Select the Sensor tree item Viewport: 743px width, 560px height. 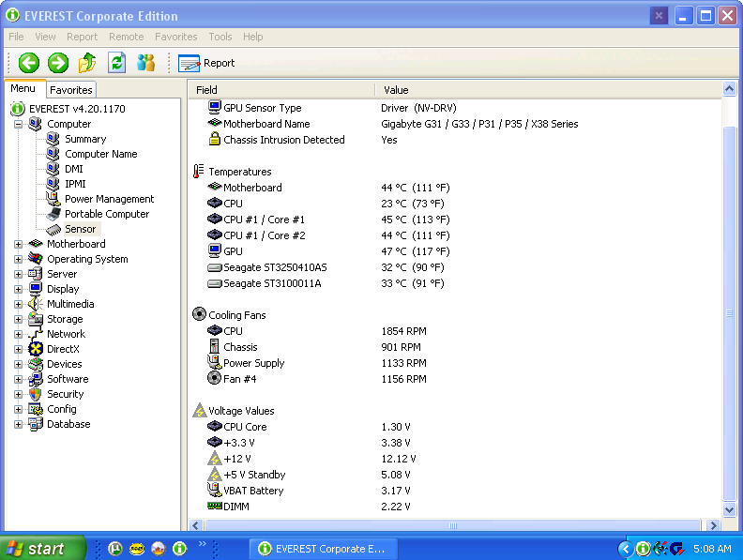point(81,229)
